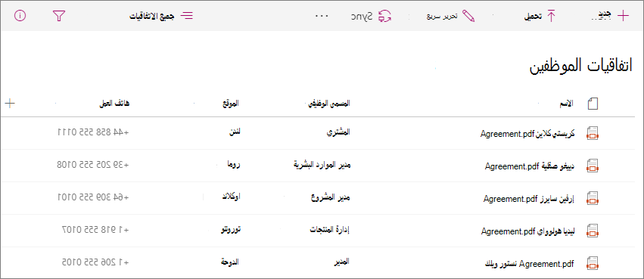Viewport: 644px width, 279px height.
Task: Click PDF icon for دييغو صقلية file
Action: tap(593, 166)
